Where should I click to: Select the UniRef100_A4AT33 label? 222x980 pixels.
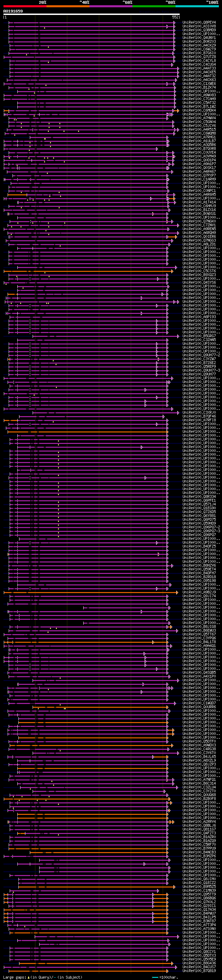point(199,68)
